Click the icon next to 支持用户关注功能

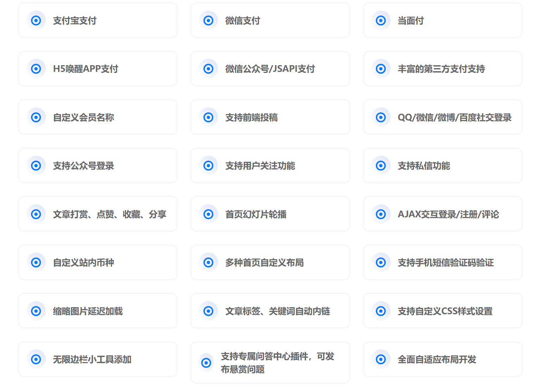tap(209, 166)
